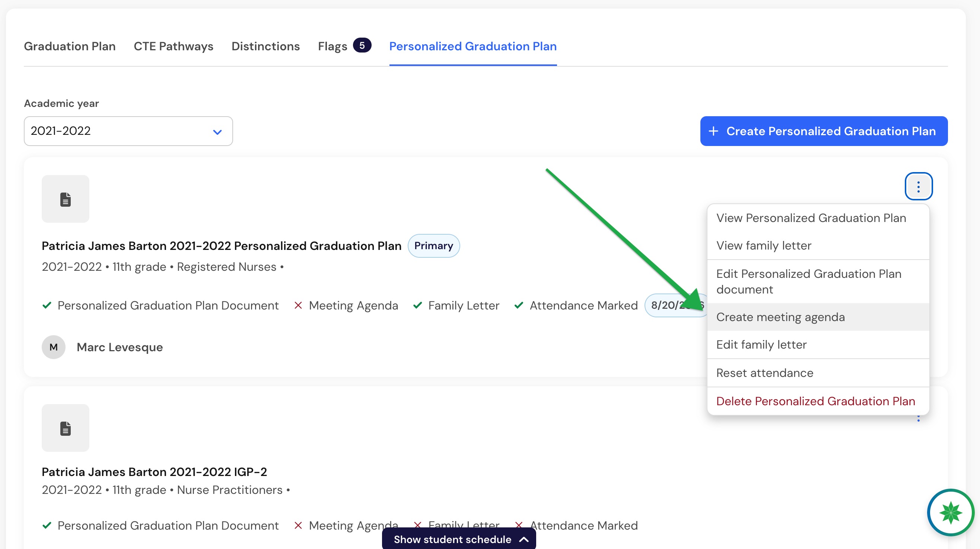Image resolution: width=980 pixels, height=549 pixels.
Task: Click the Marc Levesque name
Action: [120, 348]
